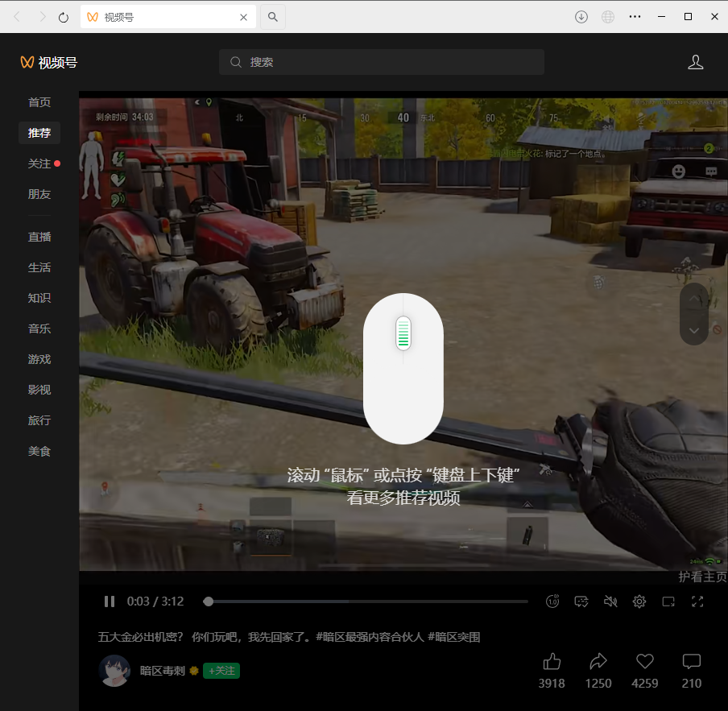
Task: Reload the page with the refresh icon
Action: [64, 18]
